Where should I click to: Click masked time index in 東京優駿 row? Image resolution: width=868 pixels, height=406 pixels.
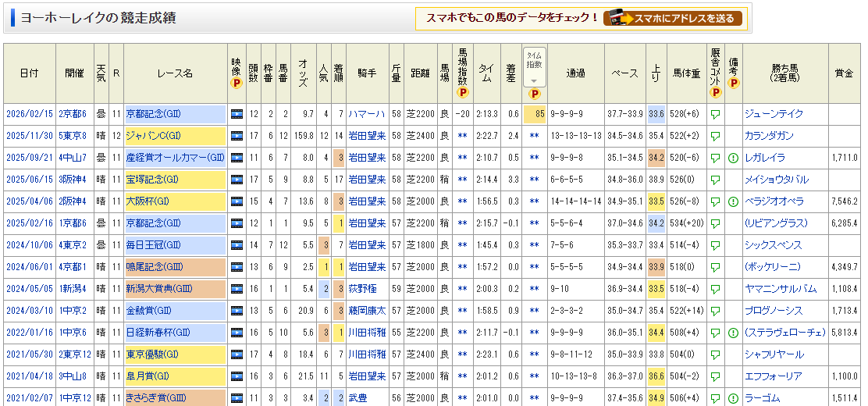tap(535, 354)
